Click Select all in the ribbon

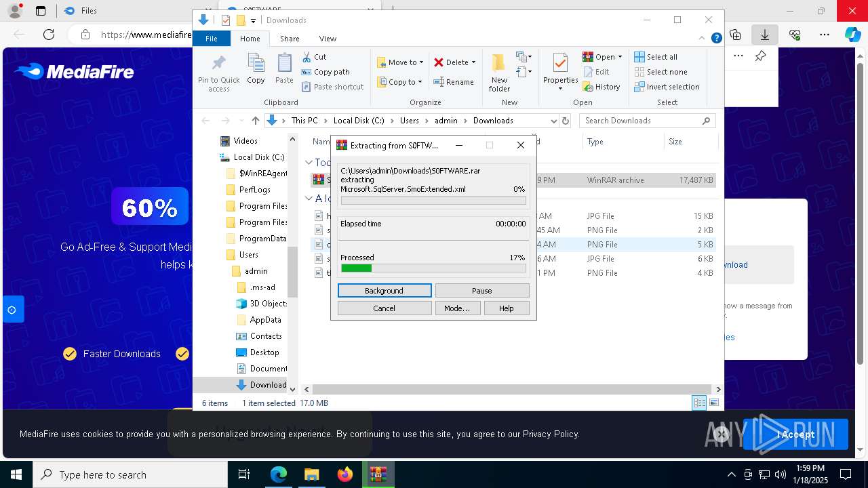(656, 57)
